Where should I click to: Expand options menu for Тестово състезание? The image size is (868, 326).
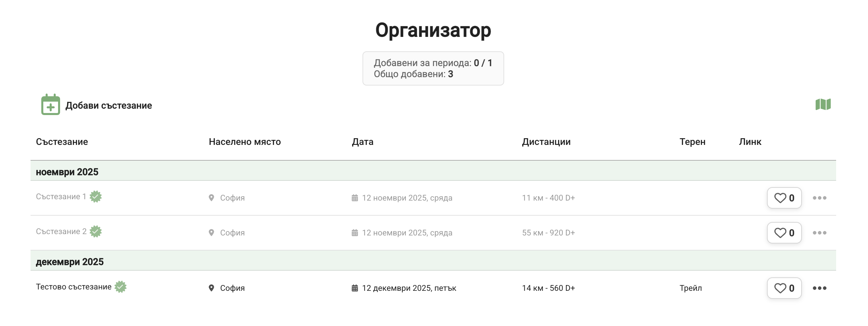tap(819, 288)
